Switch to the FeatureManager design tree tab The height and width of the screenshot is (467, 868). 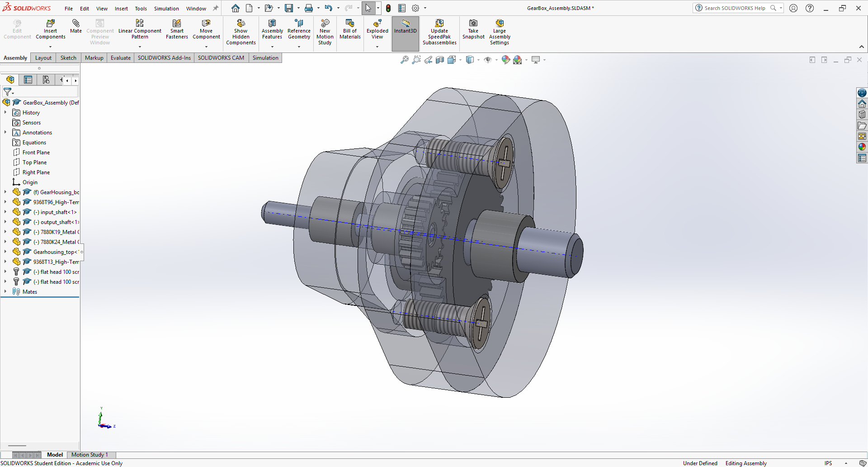click(x=10, y=80)
